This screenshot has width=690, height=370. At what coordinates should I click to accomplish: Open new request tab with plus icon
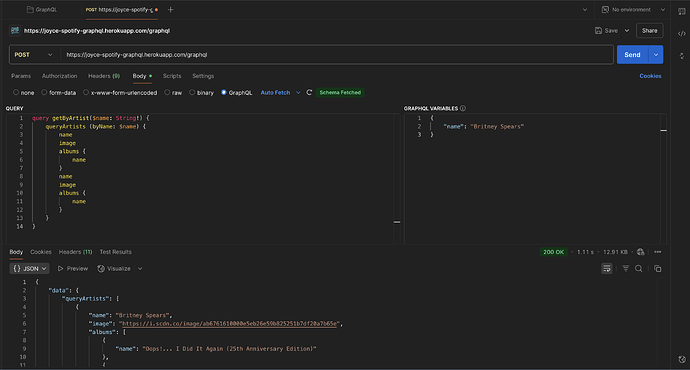170,10
